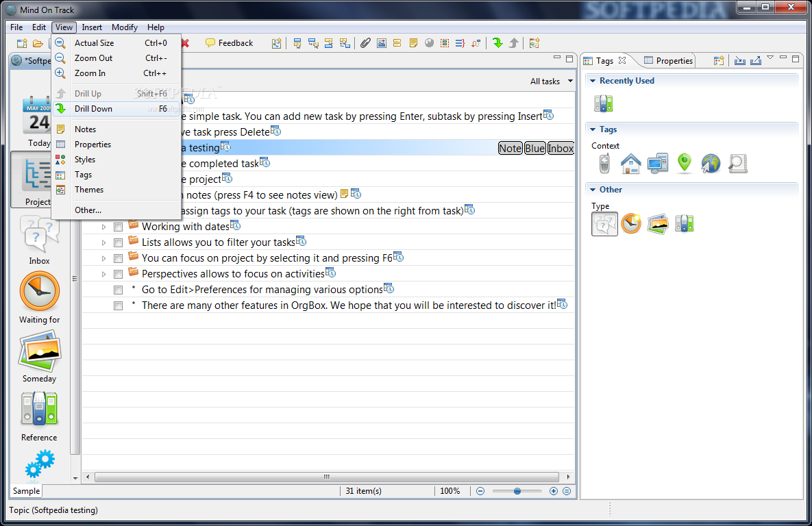812x526 pixels.
Task: Click the gray Drill Up toolbar arrow
Action: click(x=513, y=43)
